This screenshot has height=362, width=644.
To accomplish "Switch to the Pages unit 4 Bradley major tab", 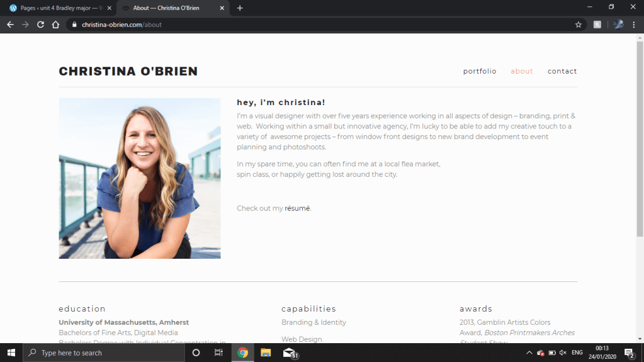I will click(57, 8).
